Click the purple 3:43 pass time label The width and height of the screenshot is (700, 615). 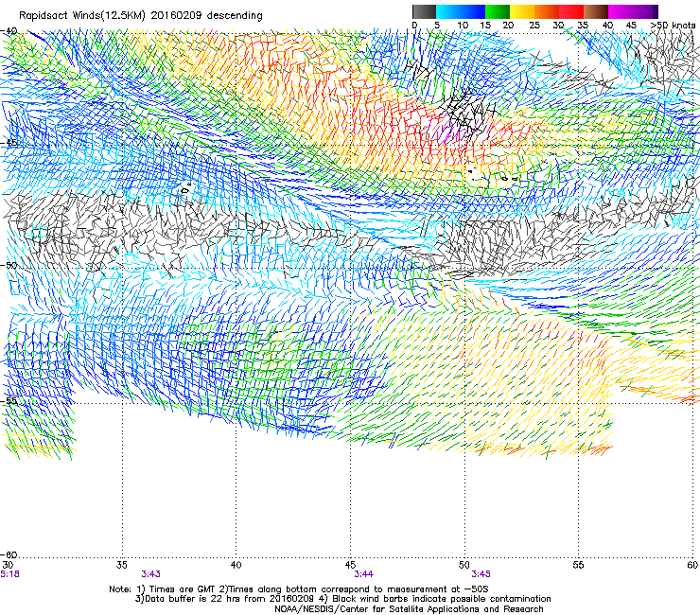tap(150, 574)
